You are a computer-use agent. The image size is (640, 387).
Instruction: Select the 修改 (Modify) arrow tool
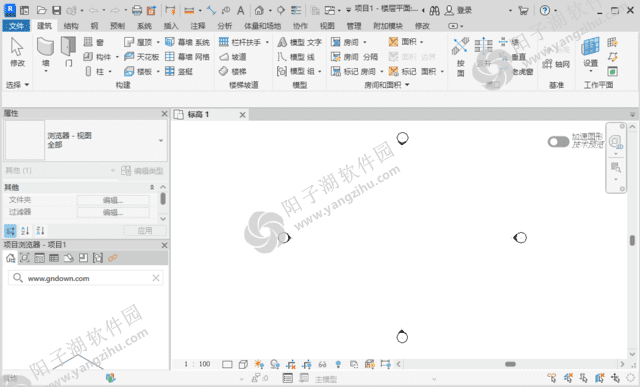pyautogui.click(x=17, y=51)
